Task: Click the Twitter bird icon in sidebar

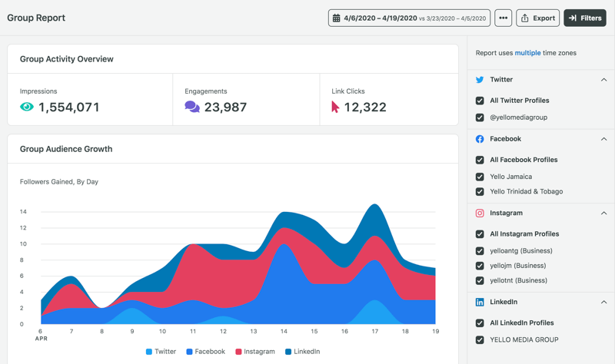Action: point(480,80)
